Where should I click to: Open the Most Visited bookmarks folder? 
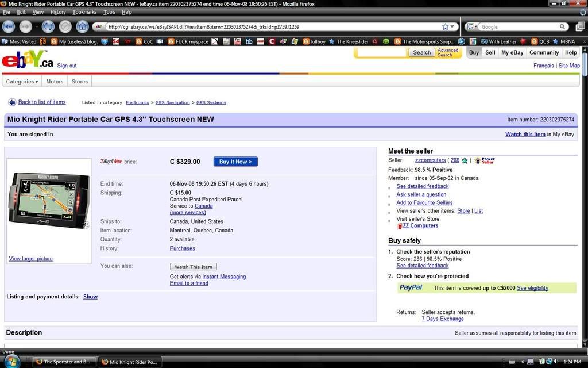(x=19, y=41)
